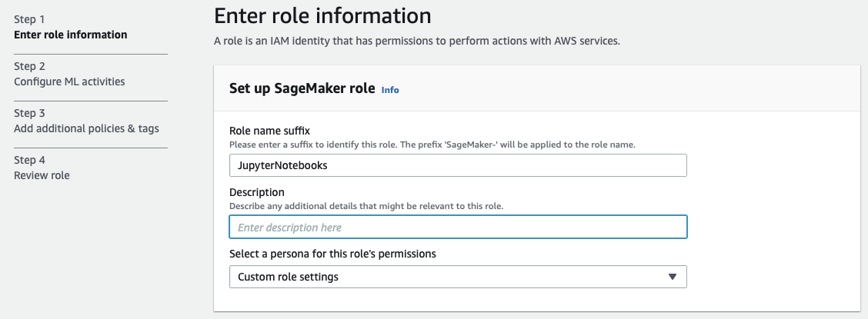868x319 pixels.
Task: Click the 'Step 1' label in the wizard sidebar
Action: click(x=29, y=19)
